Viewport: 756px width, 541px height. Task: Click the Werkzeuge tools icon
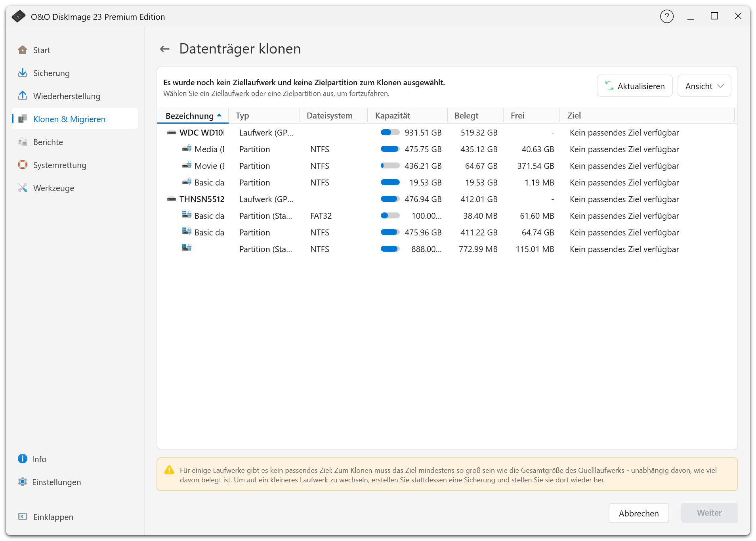coord(23,188)
